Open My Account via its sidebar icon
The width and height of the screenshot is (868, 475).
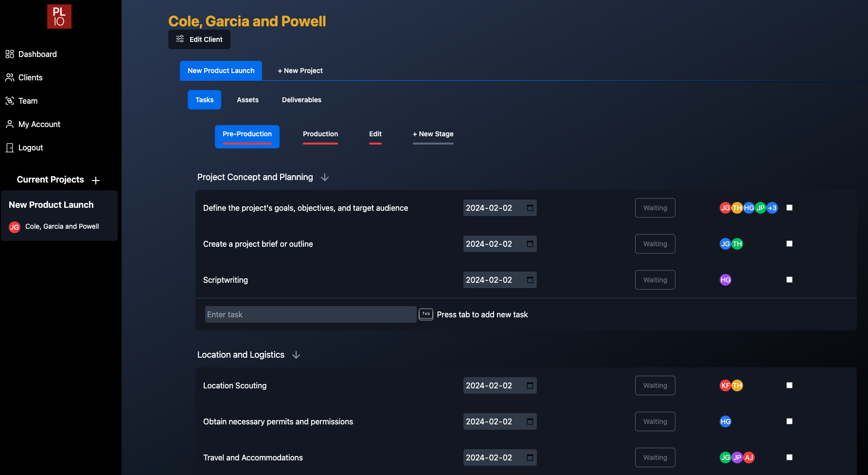pyautogui.click(x=10, y=124)
